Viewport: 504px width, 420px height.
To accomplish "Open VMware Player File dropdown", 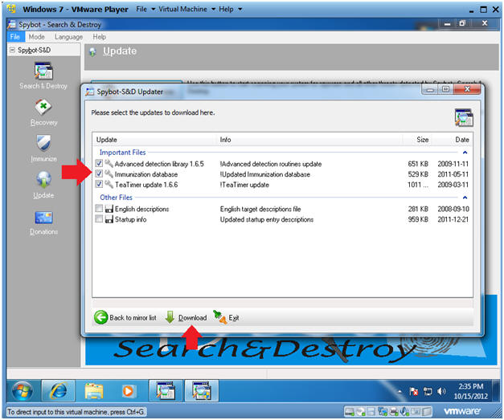I will 145,9.
